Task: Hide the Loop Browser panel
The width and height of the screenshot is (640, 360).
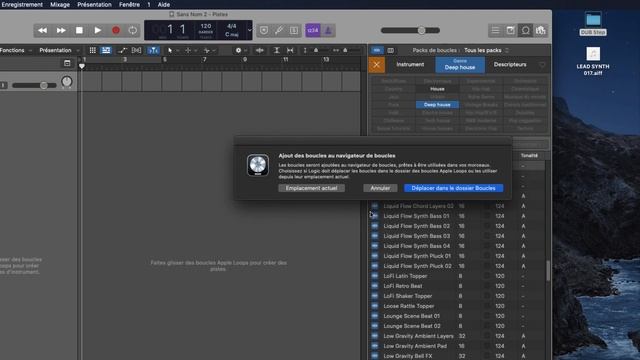Action: pos(525,31)
